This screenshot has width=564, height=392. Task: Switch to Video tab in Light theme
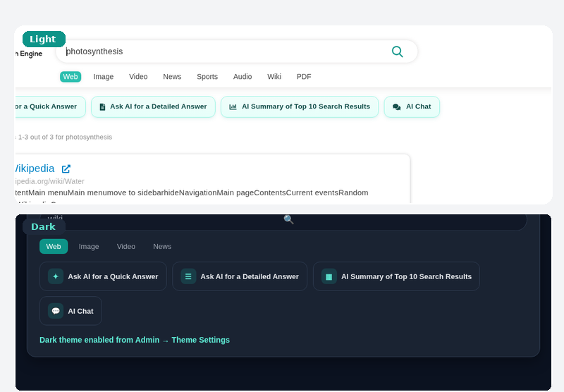(x=138, y=77)
